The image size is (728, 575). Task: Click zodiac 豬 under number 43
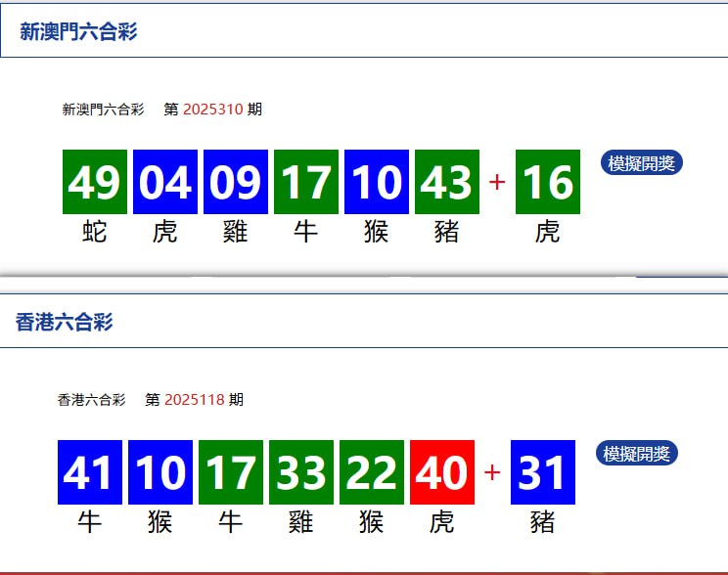click(x=446, y=232)
